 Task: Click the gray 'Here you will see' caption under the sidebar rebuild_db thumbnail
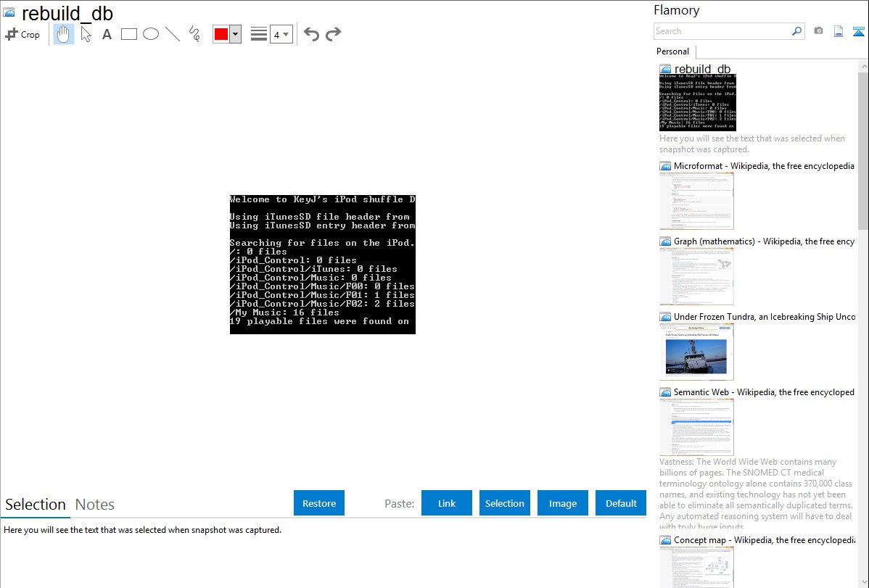752,144
